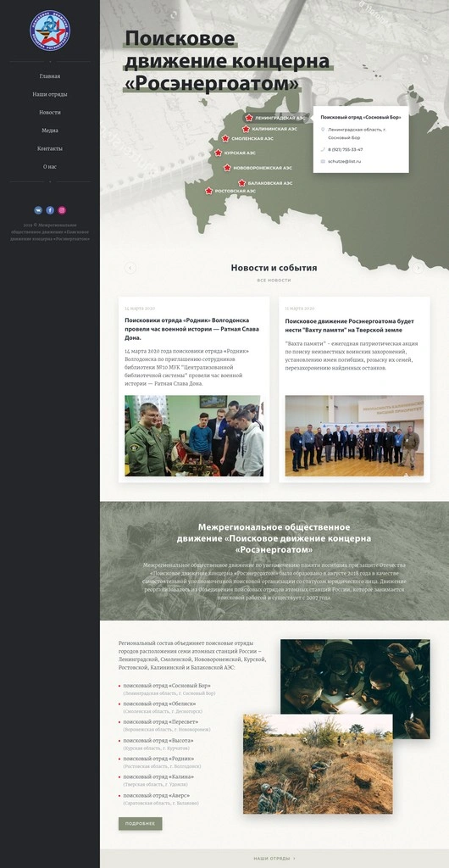Screen dimensions: 449x868
Task: Select the Калининская АЭС star marker
Action: [246, 129]
